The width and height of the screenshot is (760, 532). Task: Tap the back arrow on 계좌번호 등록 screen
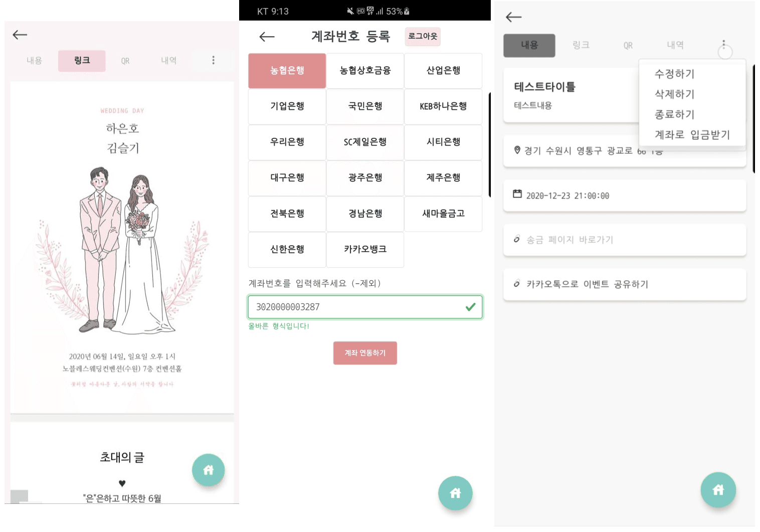pyautogui.click(x=267, y=37)
